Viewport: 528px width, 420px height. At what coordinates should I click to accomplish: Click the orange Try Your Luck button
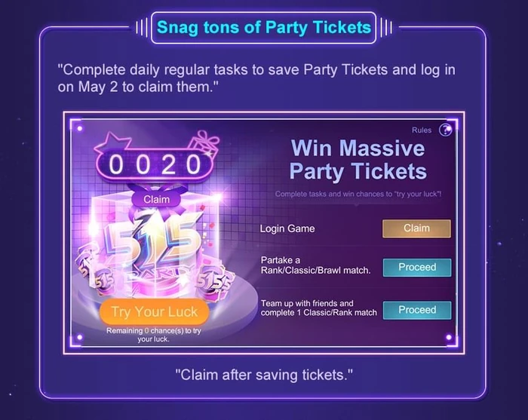154,311
